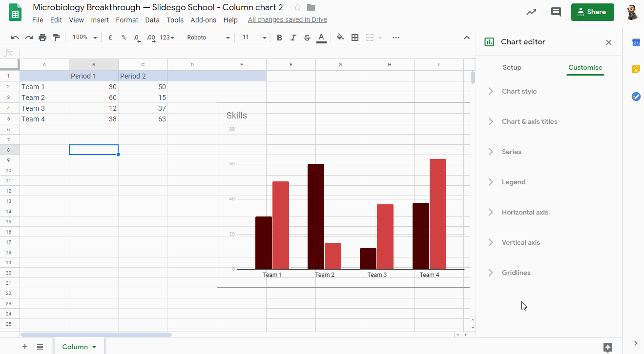Select cell containing Team 3
The height and width of the screenshot is (354, 644).
coord(44,108)
